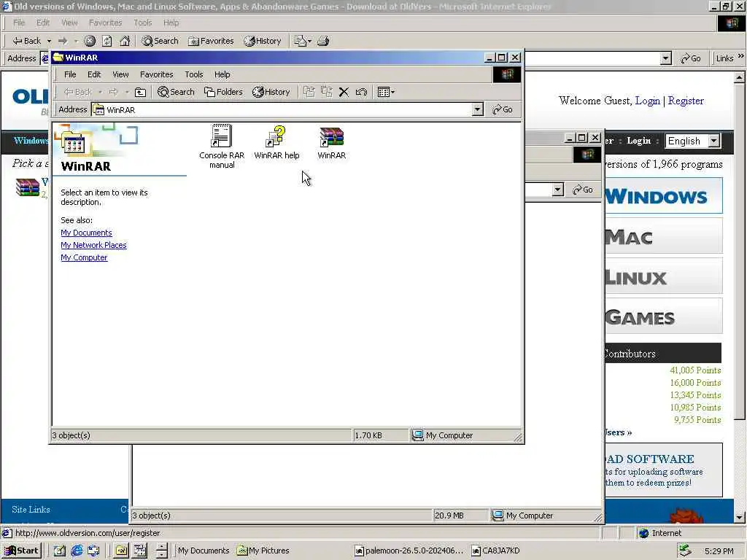
Task: Expand middle Explorer window address dropdown
Action: [x=558, y=190]
